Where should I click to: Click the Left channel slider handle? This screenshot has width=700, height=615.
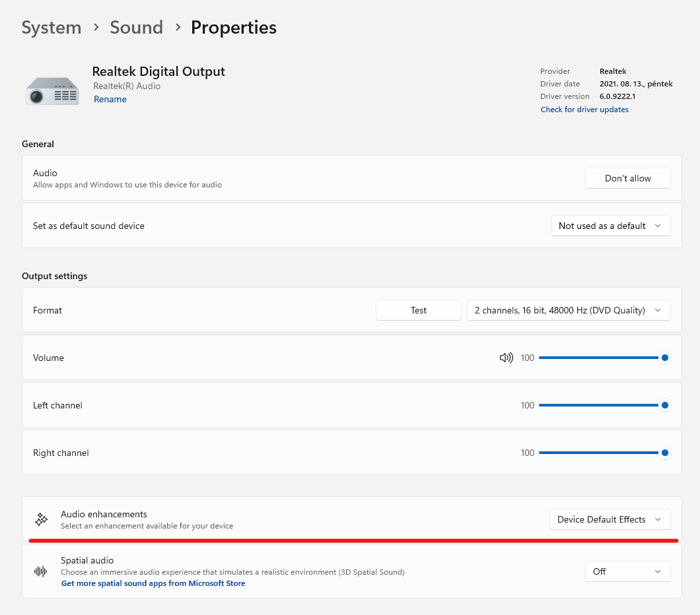665,405
